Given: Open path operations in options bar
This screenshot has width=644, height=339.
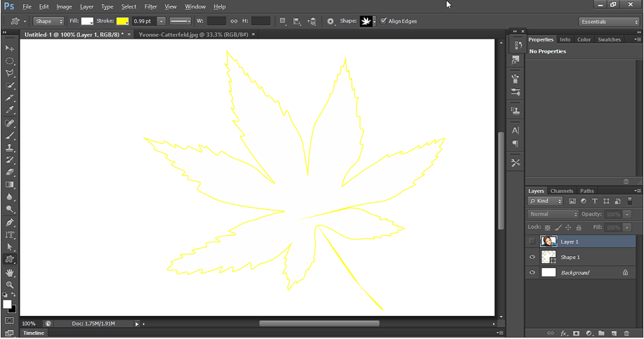Looking at the screenshot, I should (282, 21).
